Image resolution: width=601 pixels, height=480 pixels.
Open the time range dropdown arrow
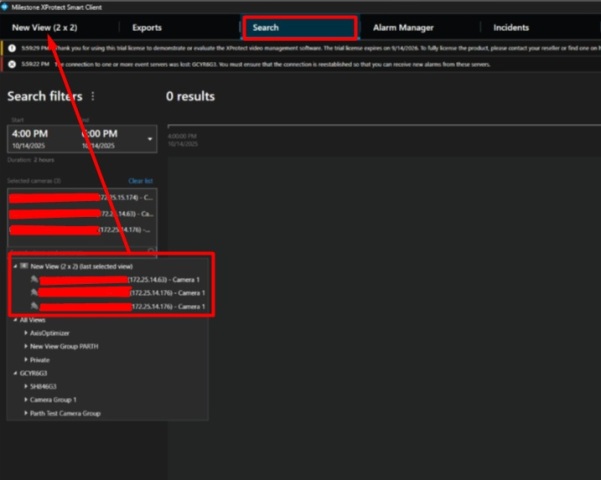[x=150, y=138]
